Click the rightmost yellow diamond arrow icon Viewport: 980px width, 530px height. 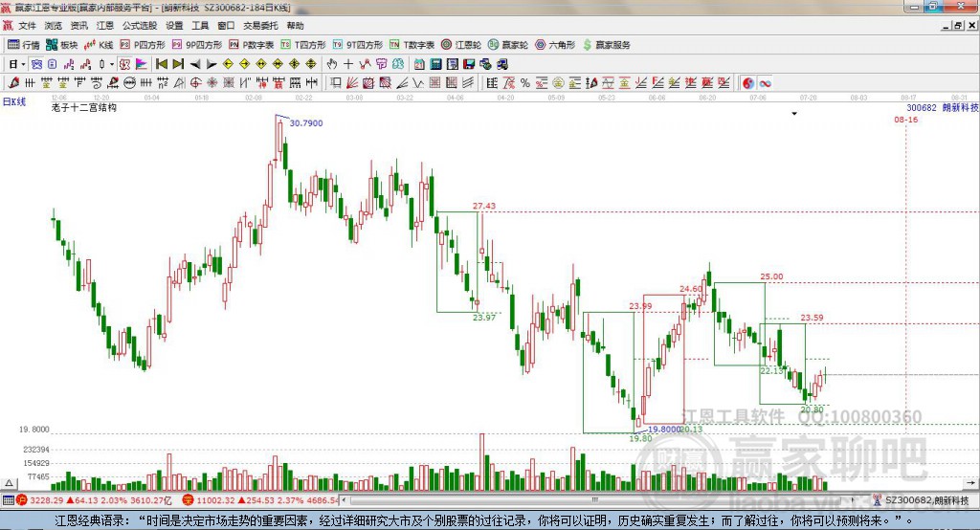pyautogui.click(x=311, y=64)
